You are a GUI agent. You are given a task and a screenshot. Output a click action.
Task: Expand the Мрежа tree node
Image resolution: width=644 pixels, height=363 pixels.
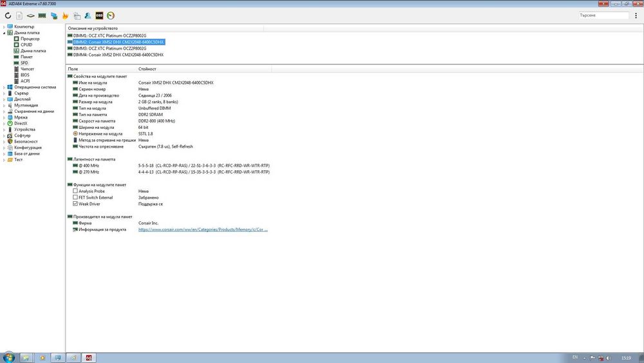tap(4, 117)
